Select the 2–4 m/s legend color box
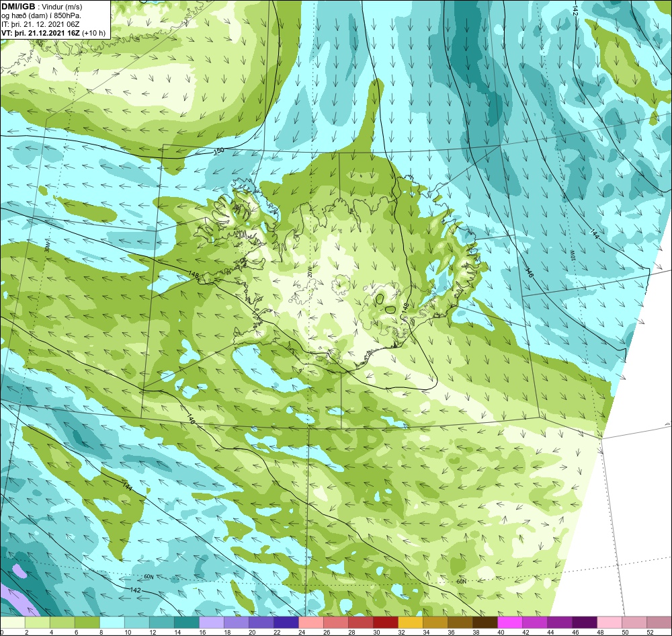Viewport: 672px width, 636px height. [x=38, y=623]
